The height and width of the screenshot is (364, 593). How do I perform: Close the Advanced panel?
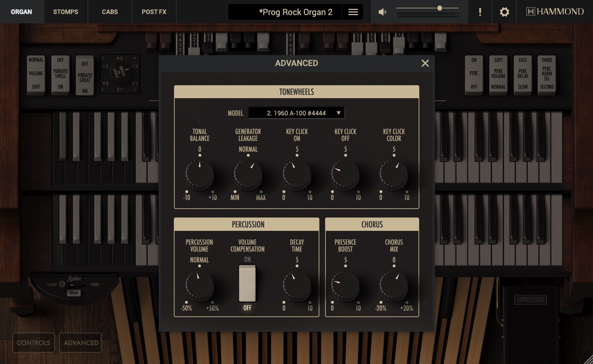[x=425, y=63]
